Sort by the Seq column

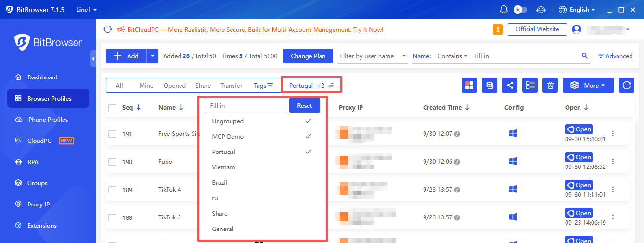point(131,108)
